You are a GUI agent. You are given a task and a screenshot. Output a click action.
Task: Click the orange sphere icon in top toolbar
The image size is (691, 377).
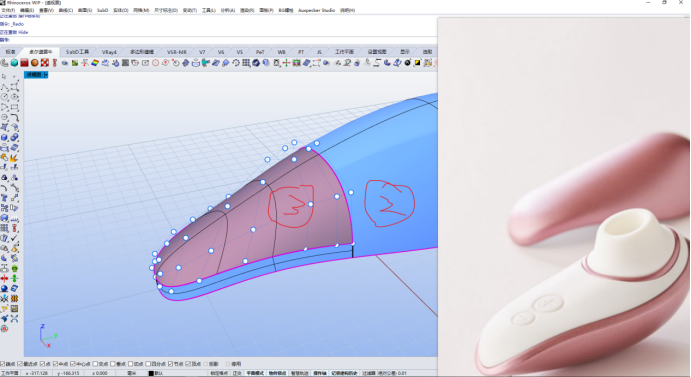tap(34, 63)
